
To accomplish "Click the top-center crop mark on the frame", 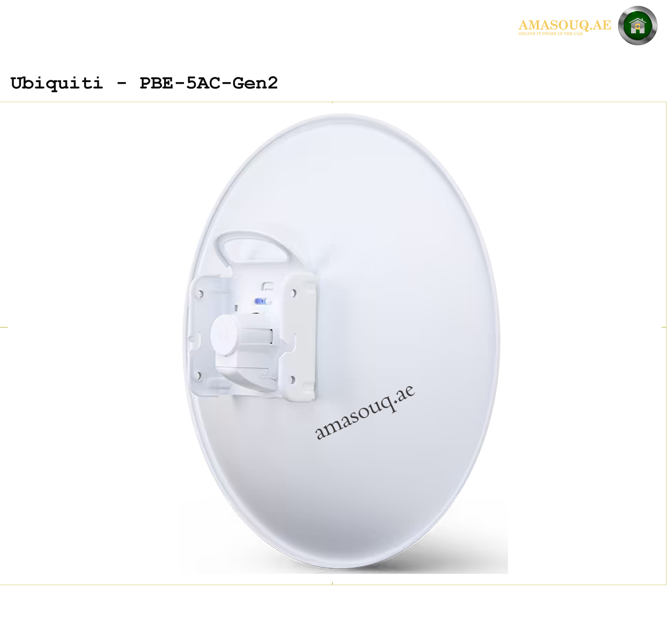I will [x=332, y=102].
